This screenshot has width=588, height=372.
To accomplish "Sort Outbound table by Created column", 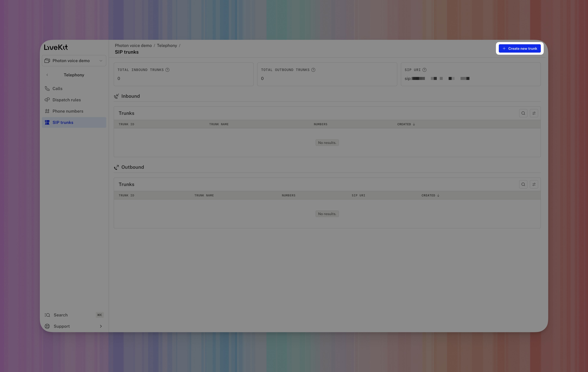I will coord(430,195).
